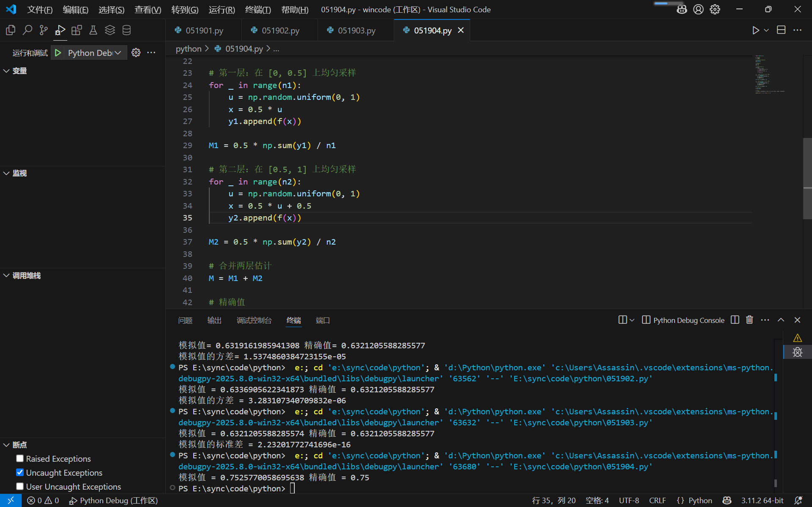This screenshot has width=812, height=507.
Task: Open the Source Control view icon
Action: pos(44,30)
